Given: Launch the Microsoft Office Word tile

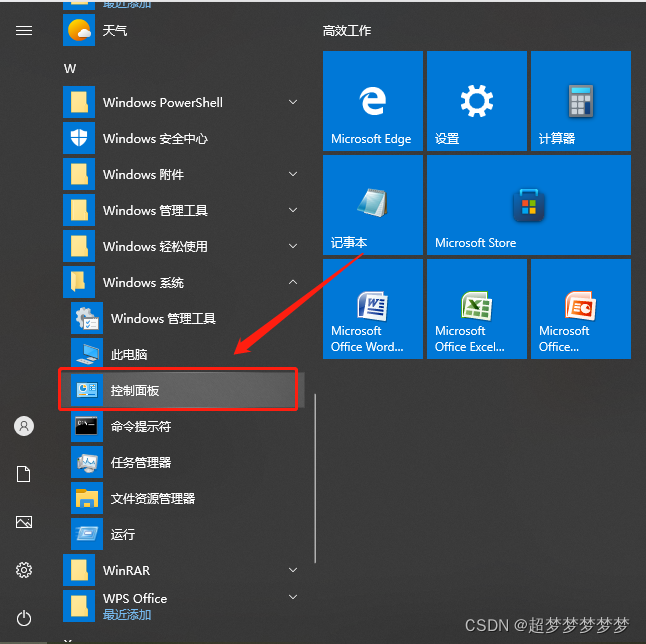Looking at the screenshot, I should [x=373, y=309].
